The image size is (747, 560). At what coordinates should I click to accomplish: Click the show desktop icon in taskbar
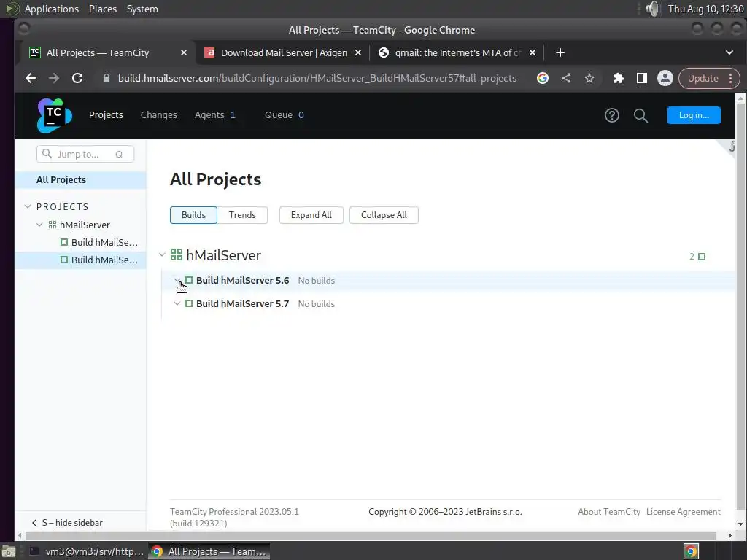pos(9,551)
